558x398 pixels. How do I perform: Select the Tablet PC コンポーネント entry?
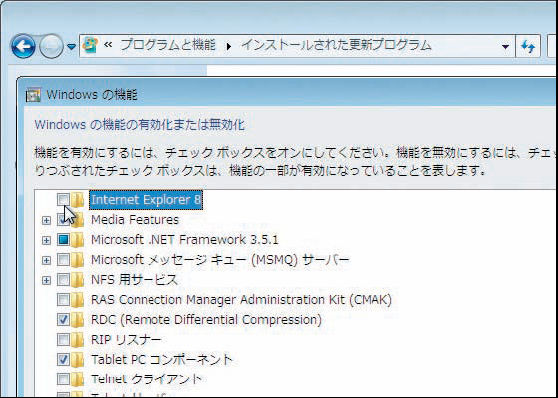[x=162, y=360]
